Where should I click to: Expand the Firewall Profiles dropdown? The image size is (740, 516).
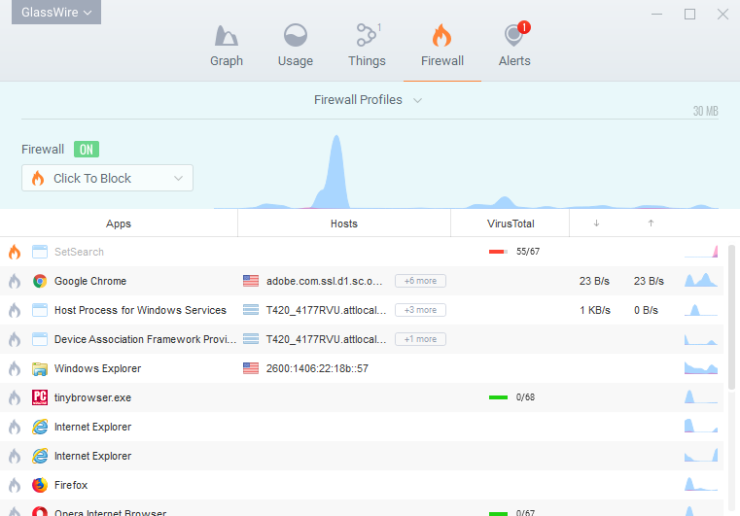(x=368, y=100)
